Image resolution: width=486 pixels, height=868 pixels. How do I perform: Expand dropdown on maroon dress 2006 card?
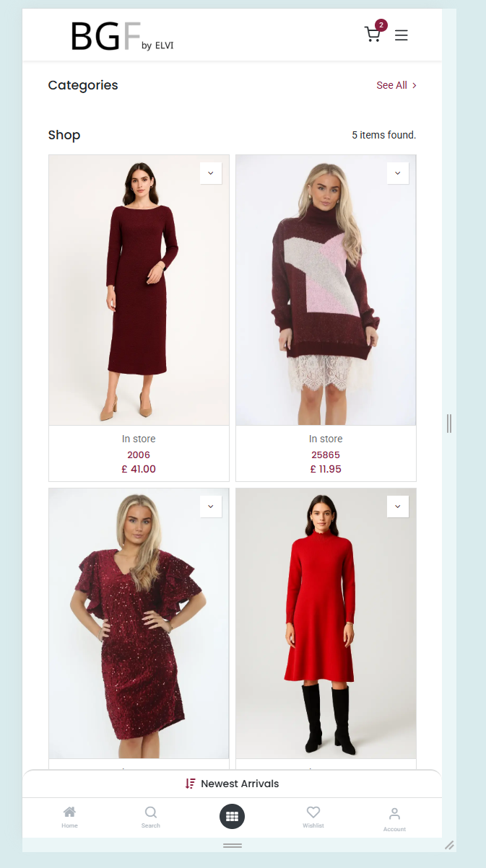211,173
